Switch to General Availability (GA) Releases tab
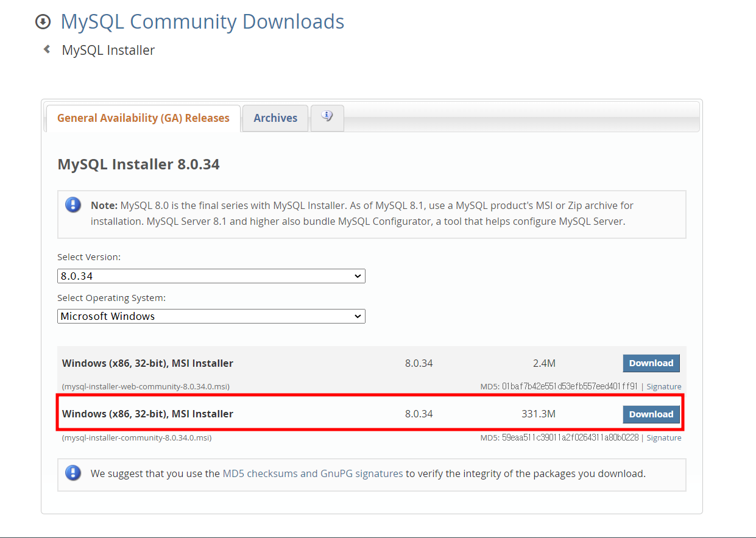Image resolution: width=756 pixels, height=538 pixels. coord(143,118)
